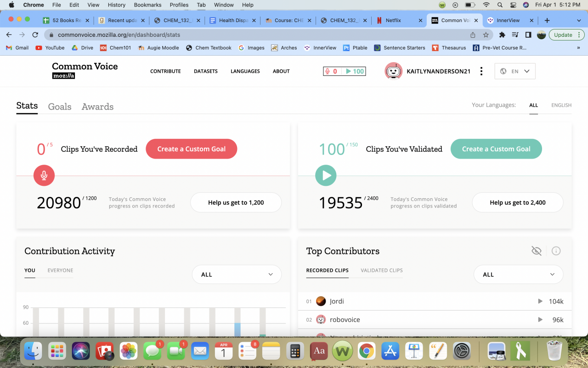Open Siri from the Dock
Image resolution: width=588 pixels, height=368 pixels.
pyautogui.click(x=81, y=351)
